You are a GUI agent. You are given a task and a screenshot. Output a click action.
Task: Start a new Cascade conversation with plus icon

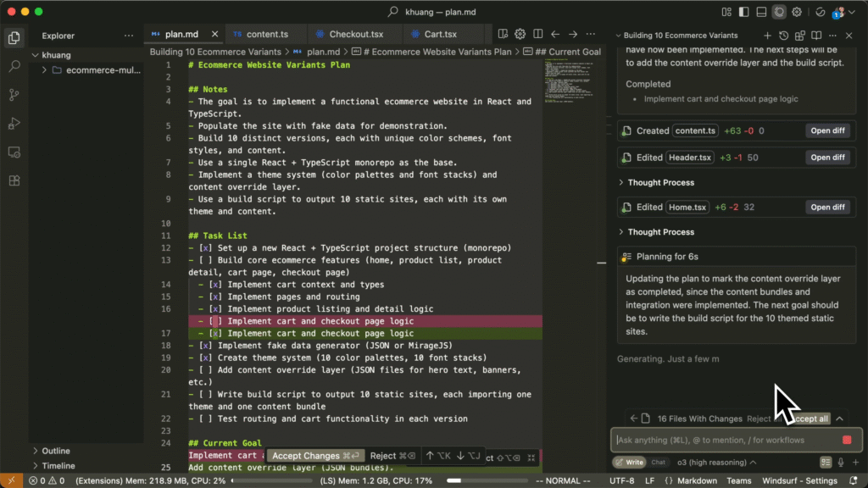[767, 36]
